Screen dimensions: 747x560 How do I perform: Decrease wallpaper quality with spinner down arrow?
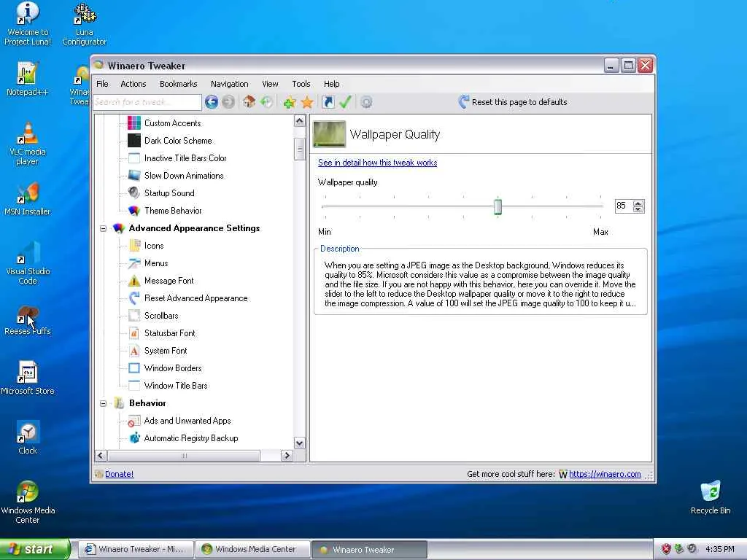click(x=638, y=209)
